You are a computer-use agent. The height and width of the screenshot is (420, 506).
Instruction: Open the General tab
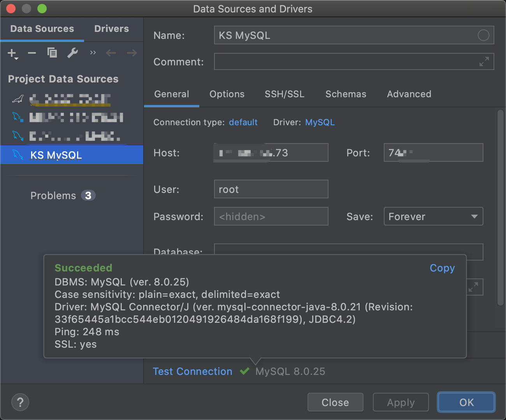click(x=172, y=94)
